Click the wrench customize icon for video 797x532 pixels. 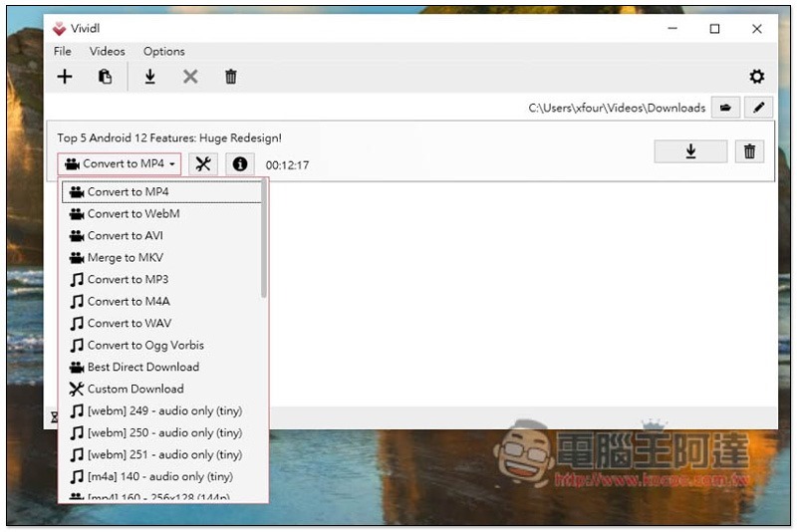click(203, 164)
